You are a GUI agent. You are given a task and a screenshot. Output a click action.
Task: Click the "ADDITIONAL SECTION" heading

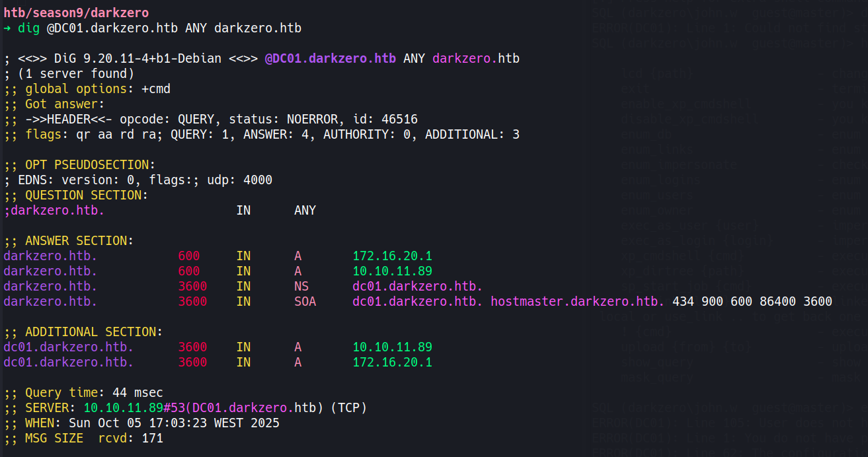pyautogui.click(x=93, y=332)
